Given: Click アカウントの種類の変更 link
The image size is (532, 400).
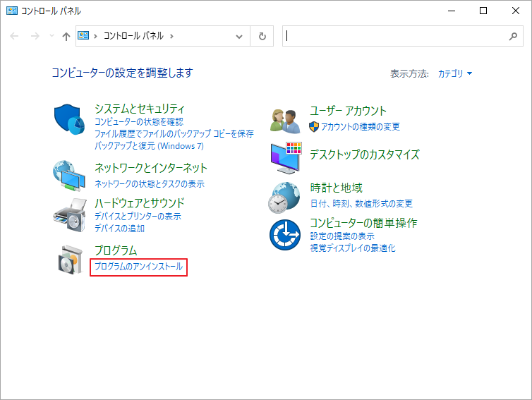Looking at the screenshot, I should point(361,127).
